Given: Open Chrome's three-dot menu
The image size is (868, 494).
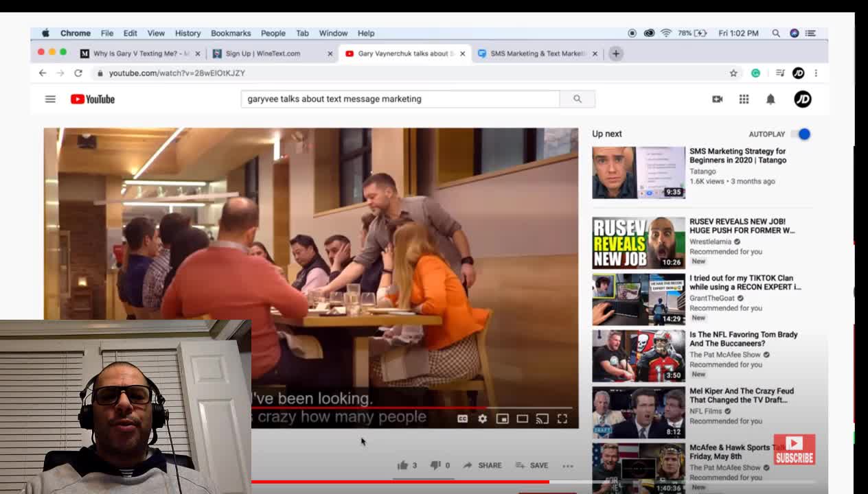Looking at the screenshot, I should 816,73.
